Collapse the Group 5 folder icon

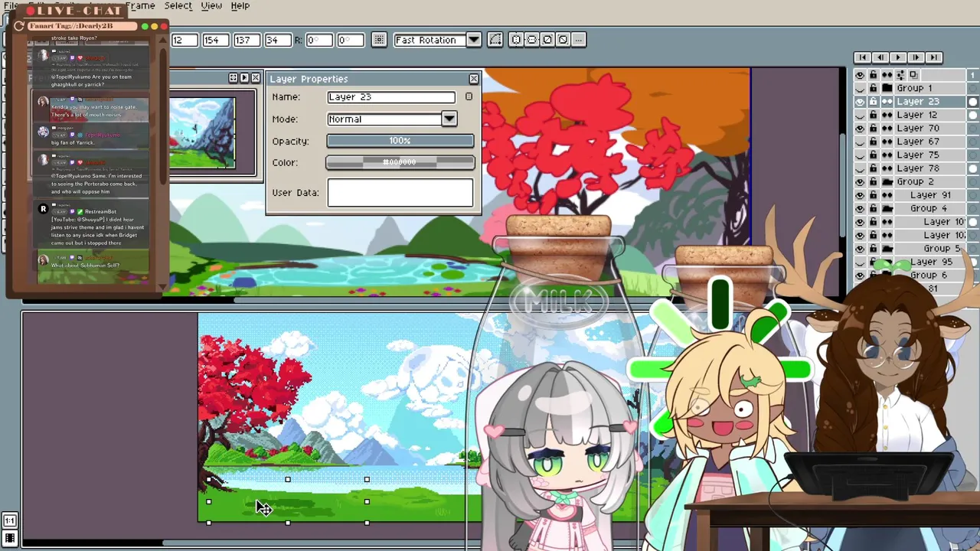887,249
